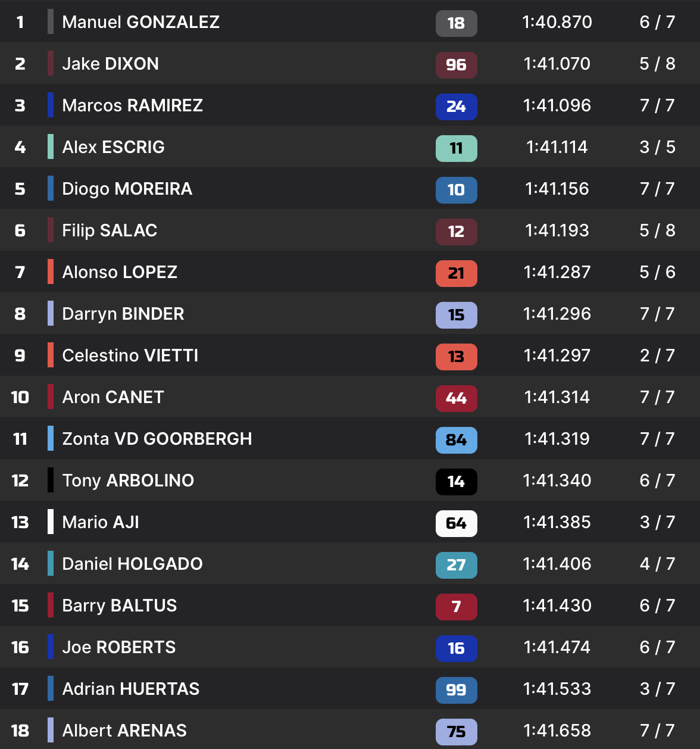Click the green number 11 badge

pos(456,148)
